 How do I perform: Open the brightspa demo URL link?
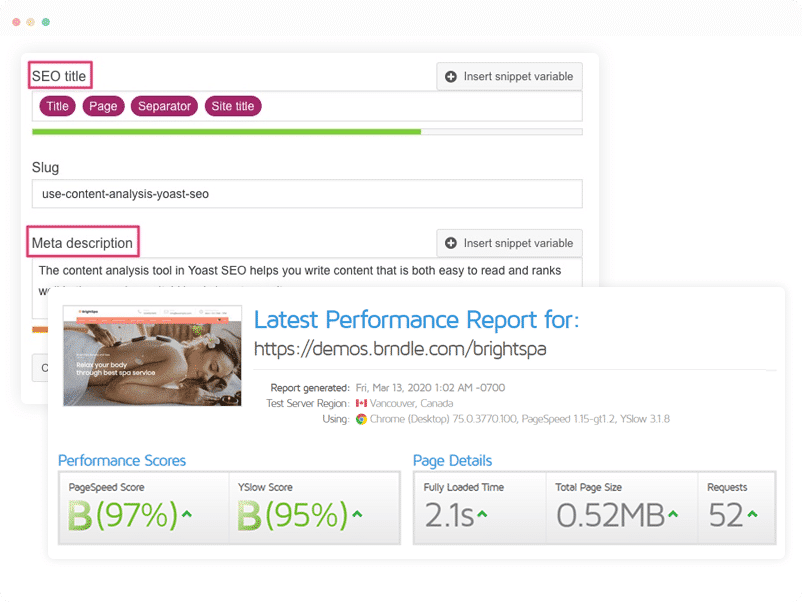tap(400, 350)
